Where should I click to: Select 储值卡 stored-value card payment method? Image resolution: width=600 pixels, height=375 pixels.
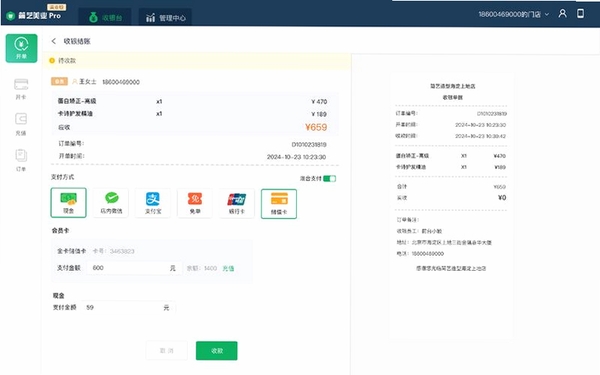(279, 204)
